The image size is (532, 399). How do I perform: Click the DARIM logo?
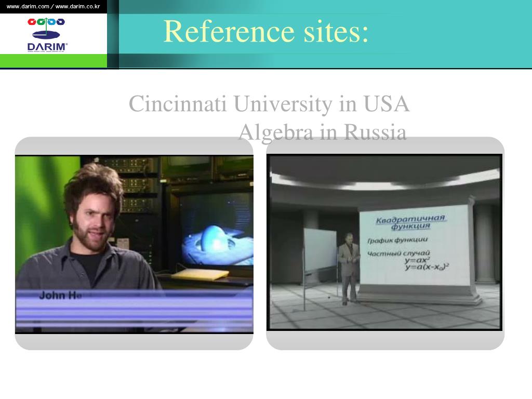coord(47,35)
